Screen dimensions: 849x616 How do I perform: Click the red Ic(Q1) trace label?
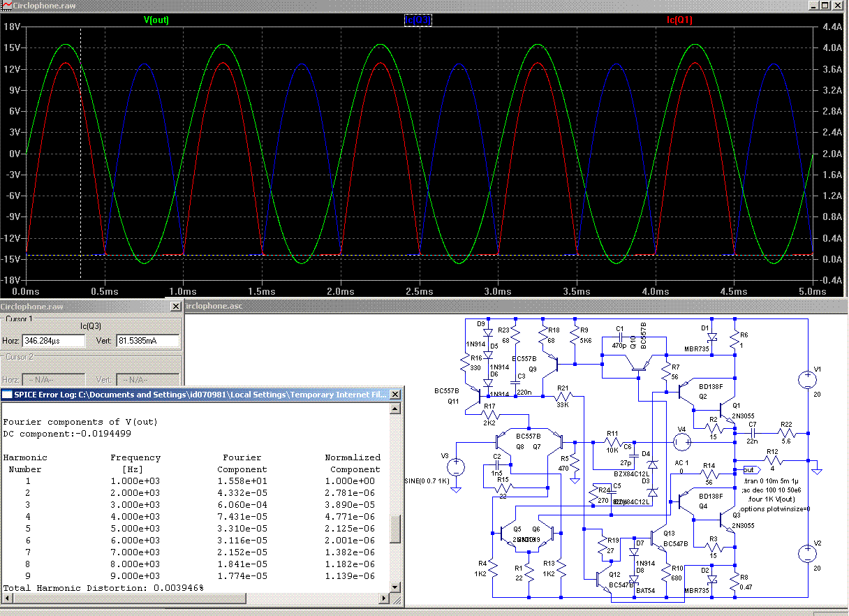[x=679, y=20]
